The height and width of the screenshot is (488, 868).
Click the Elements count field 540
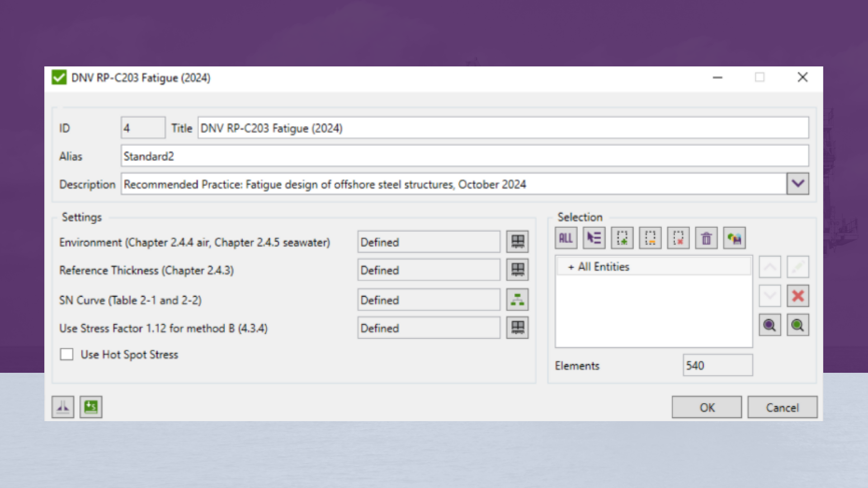coord(718,365)
